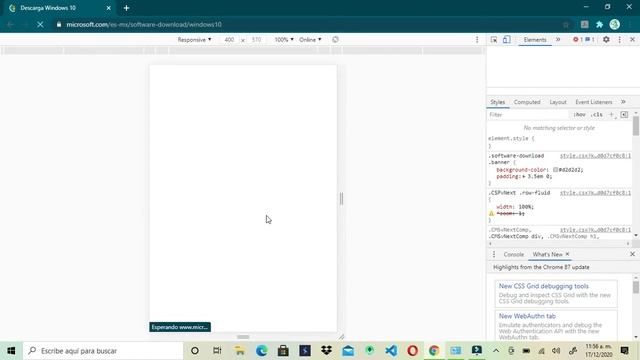The height and width of the screenshot is (360, 640).
Task: Click the address bar URL
Action: [144, 24]
